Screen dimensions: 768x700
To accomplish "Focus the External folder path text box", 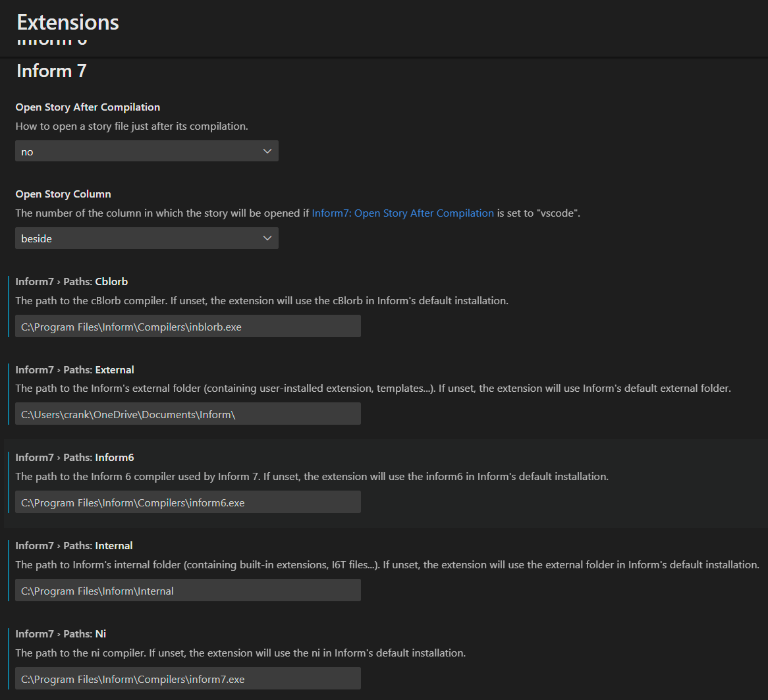I will [188, 414].
